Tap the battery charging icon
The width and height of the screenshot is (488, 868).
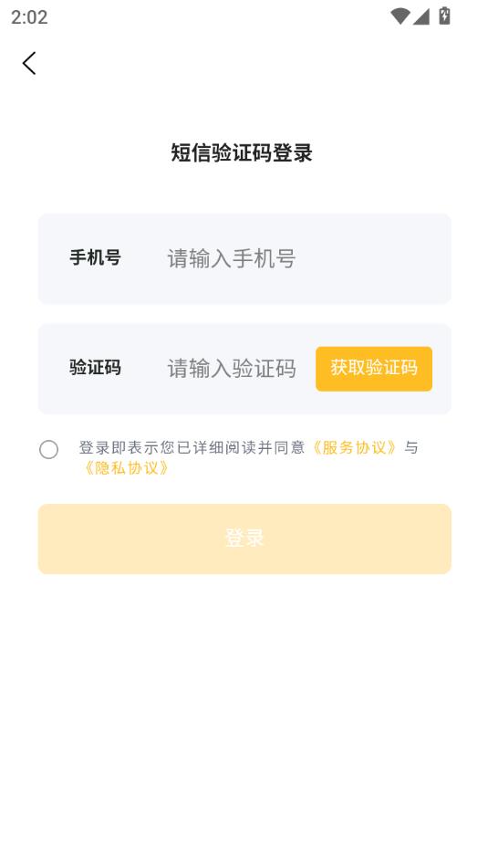[444, 16]
